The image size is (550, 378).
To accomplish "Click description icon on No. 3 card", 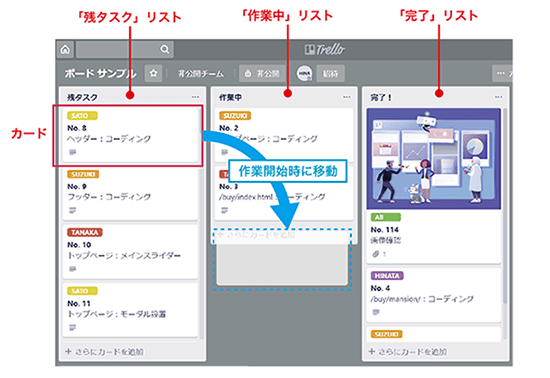I will (x=224, y=210).
